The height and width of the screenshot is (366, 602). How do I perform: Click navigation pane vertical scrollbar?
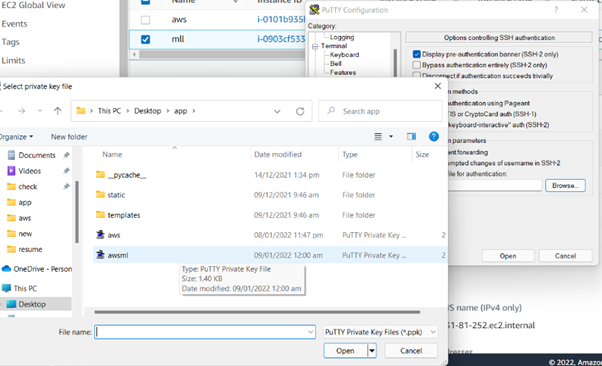77,212
